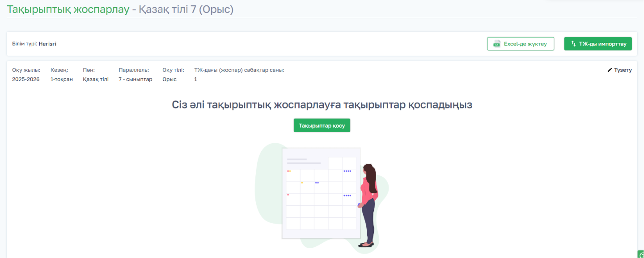The height and width of the screenshot is (258, 644).
Task: Click the green widget icon in corner
Action: [x=640, y=254]
